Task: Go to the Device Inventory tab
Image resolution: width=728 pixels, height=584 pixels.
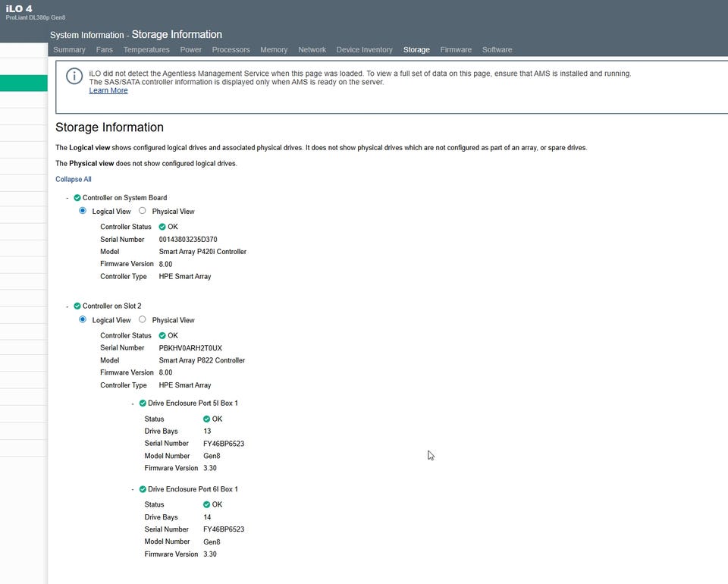Action: (x=365, y=49)
